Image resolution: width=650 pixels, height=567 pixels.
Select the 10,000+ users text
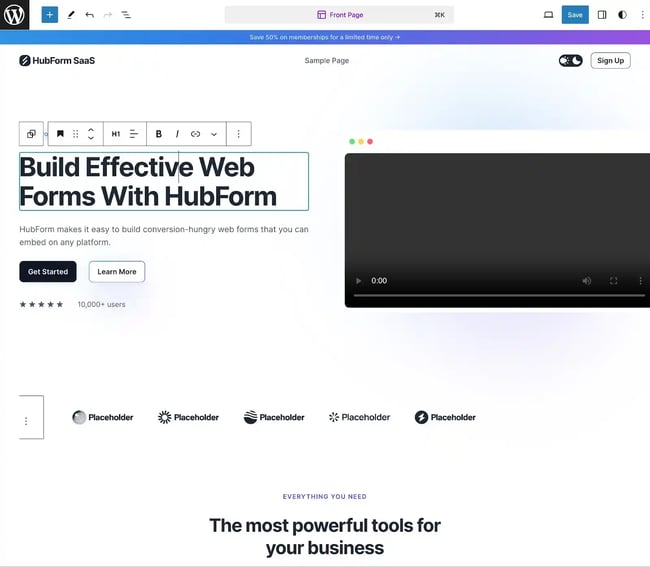point(102,304)
